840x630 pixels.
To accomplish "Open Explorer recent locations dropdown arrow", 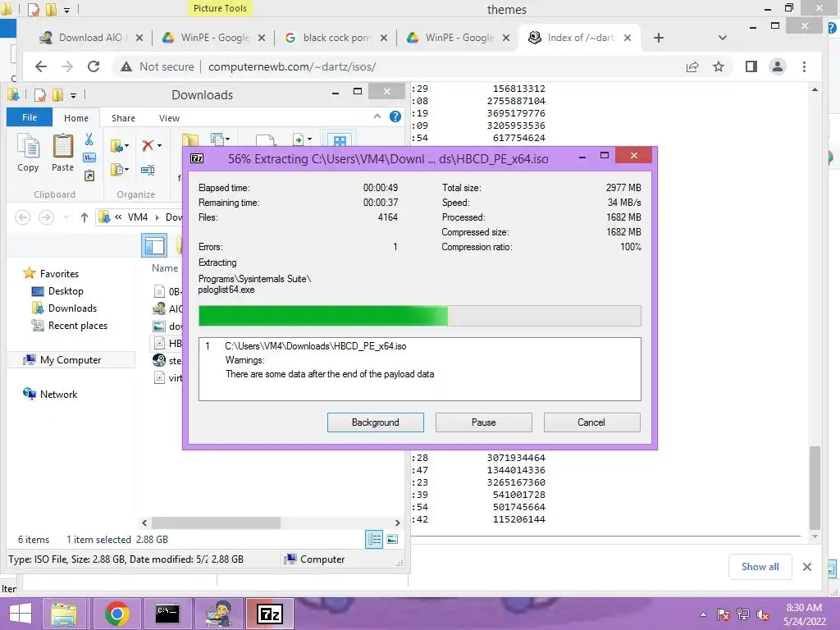I will 66,217.
